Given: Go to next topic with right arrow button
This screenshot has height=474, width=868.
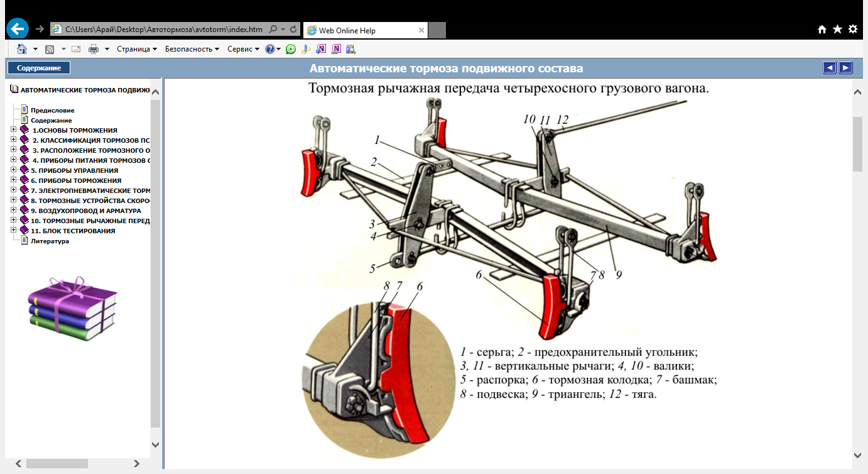Looking at the screenshot, I should pos(846,68).
